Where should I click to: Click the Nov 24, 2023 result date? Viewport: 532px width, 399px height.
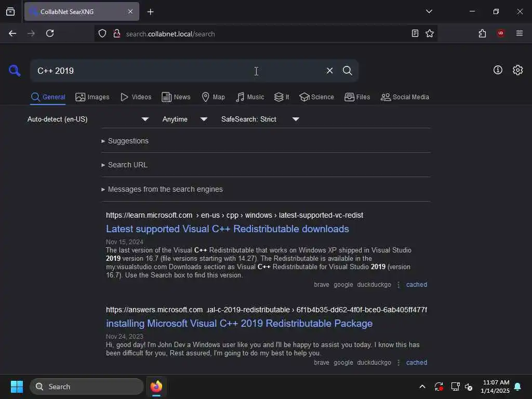point(125,337)
